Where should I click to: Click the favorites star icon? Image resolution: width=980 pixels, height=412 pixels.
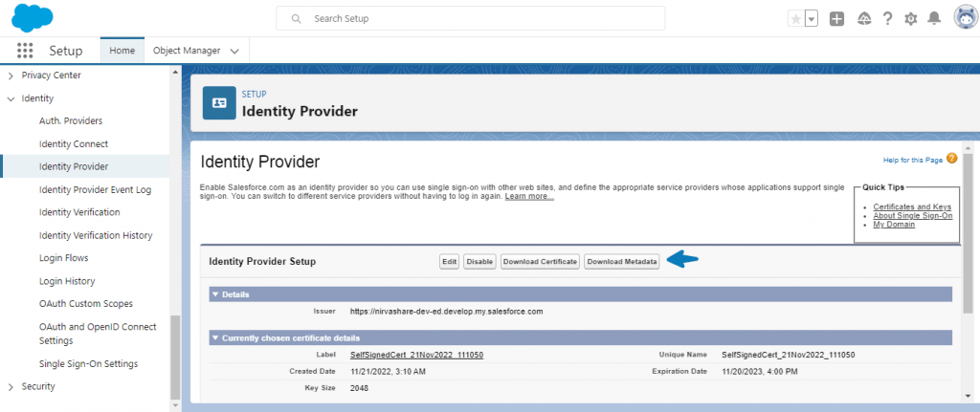pos(794,18)
